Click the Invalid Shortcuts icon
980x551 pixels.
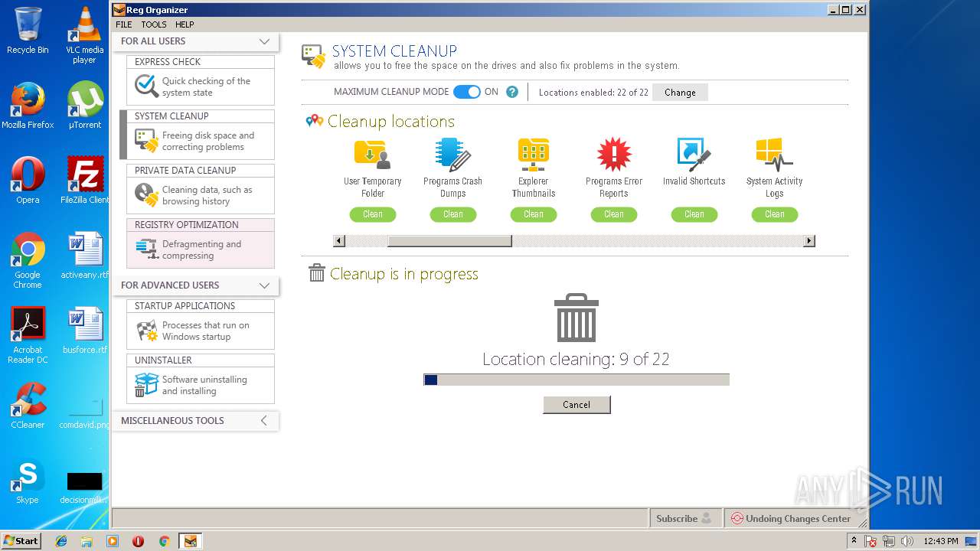click(694, 154)
